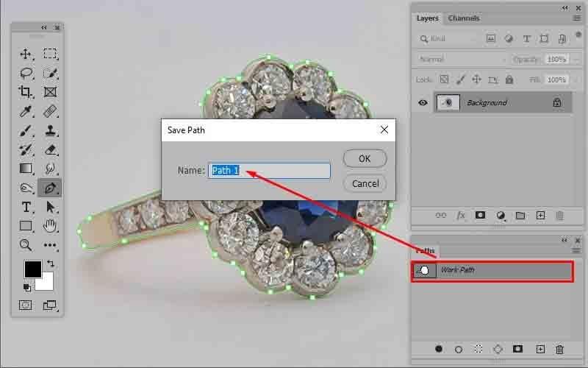Viewport: 588px width, 368px height.
Task: Lock image pixels brush icon
Action: (461, 79)
